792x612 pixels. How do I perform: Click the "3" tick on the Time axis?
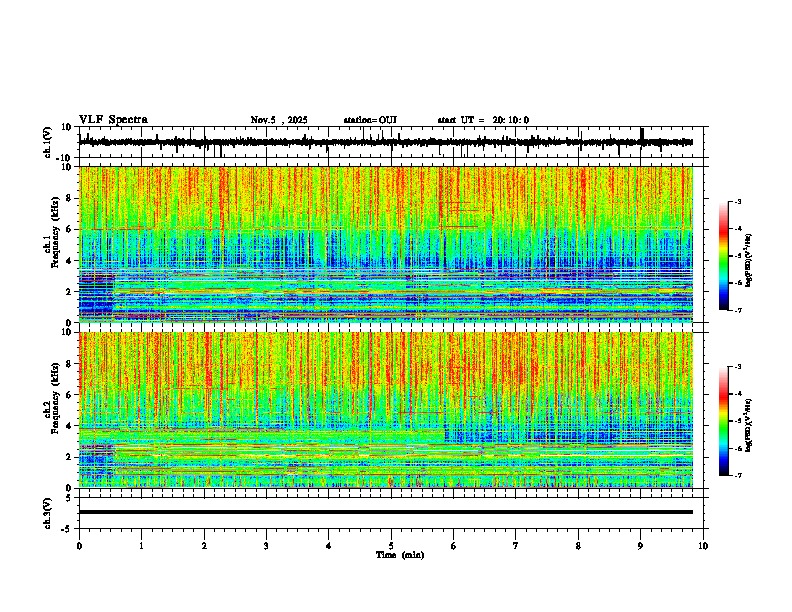(266, 546)
